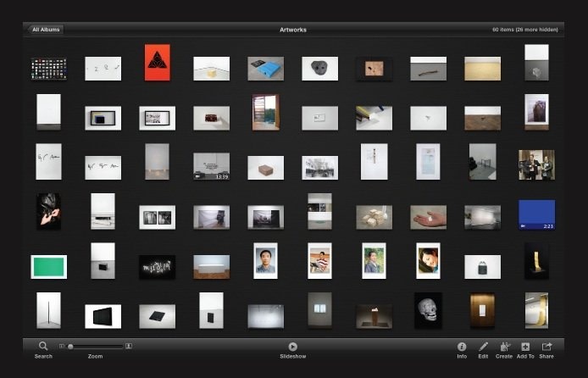Start the Slideshow play button
This screenshot has width=588, height=378.
coord(293,347)
